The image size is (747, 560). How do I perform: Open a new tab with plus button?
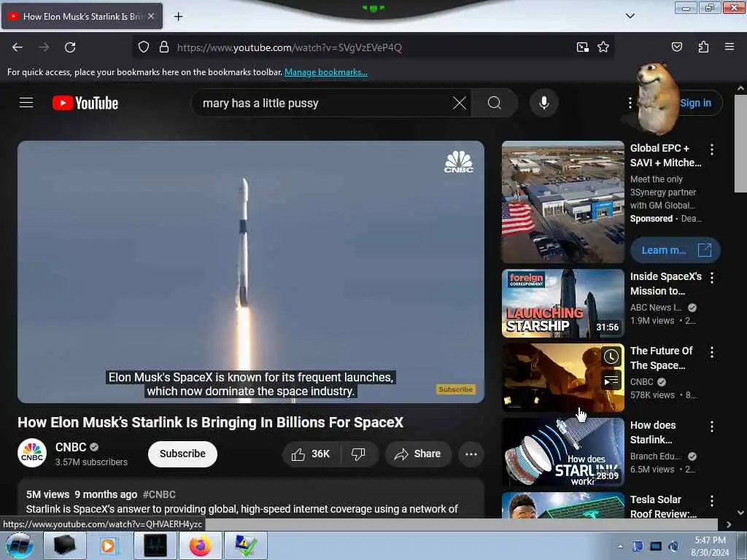(178, 17)
